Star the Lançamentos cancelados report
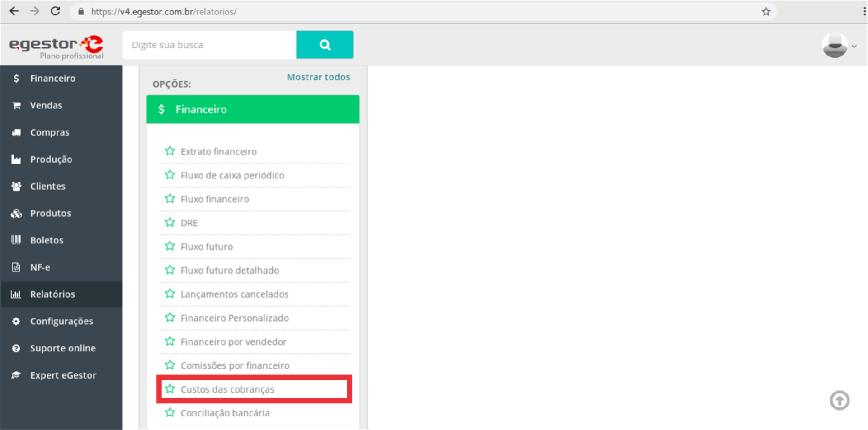This screenshot has width=868, height=430. pos(170,294)
